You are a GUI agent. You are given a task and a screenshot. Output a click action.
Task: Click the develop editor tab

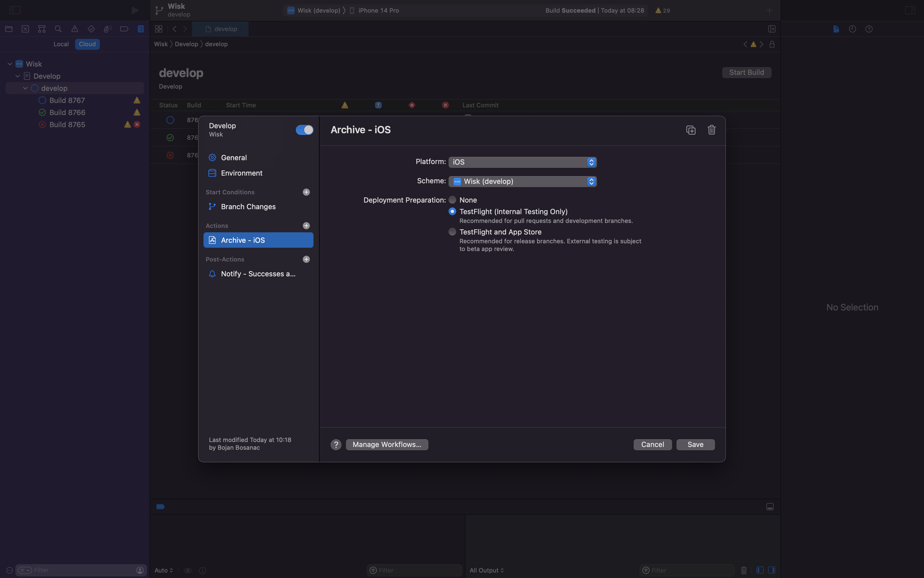220,29
